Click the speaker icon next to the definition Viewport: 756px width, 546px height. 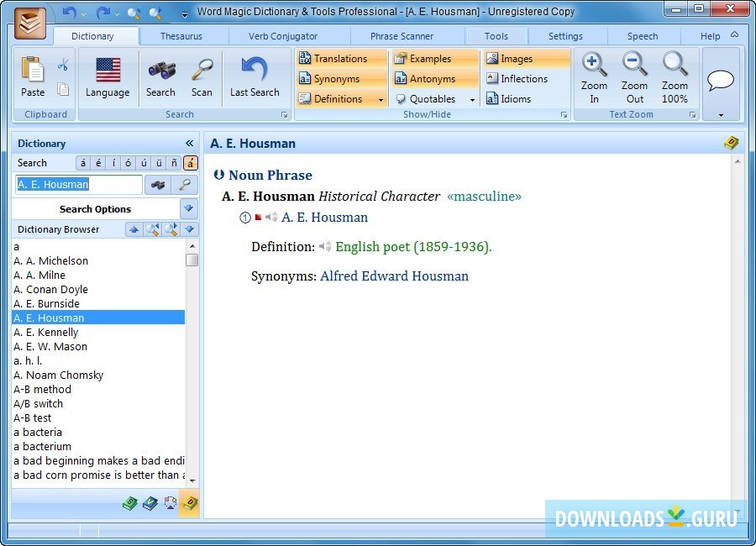327,246
